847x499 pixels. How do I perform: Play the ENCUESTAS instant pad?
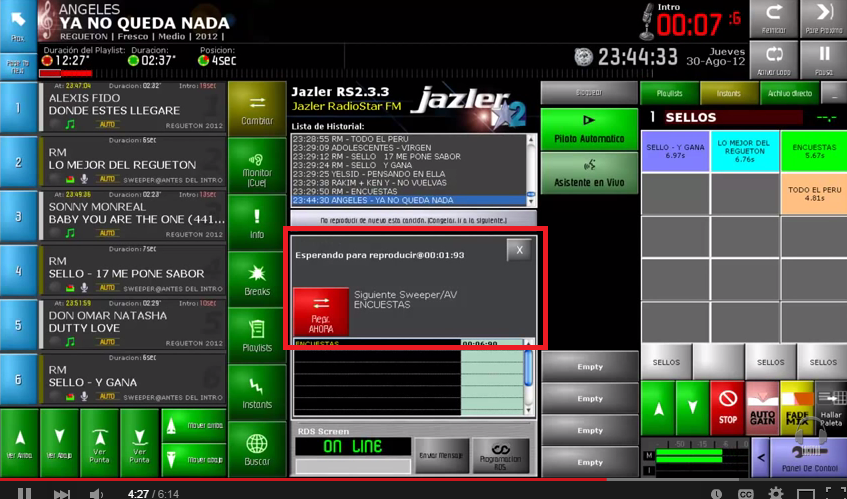pyautogui.click(x=814, y=151)
